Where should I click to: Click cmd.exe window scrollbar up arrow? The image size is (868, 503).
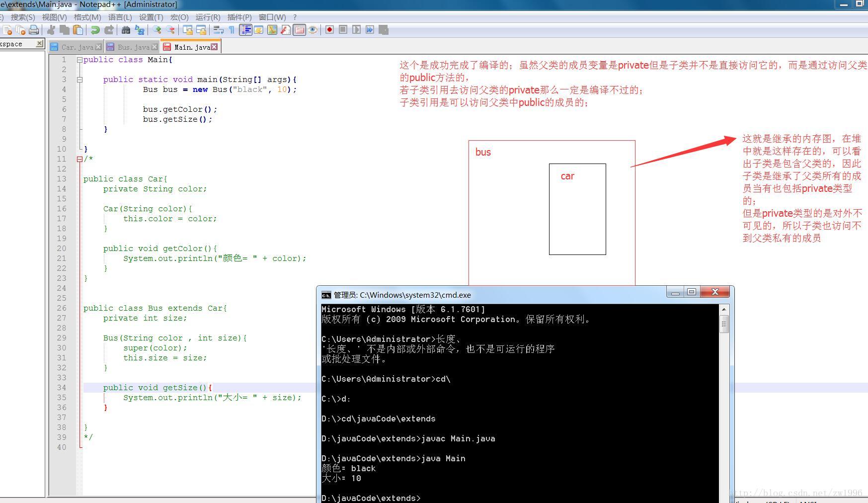tap(724, 309)
